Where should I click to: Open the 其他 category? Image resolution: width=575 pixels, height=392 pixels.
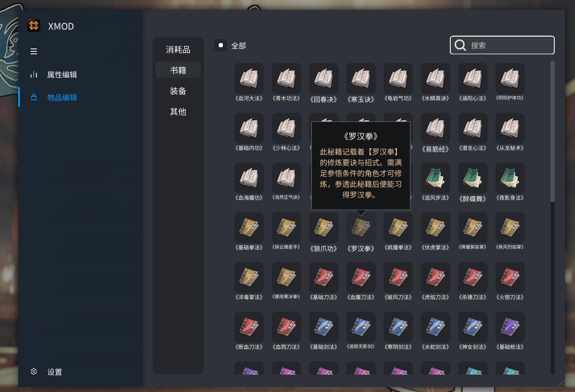tap(178, 111)
